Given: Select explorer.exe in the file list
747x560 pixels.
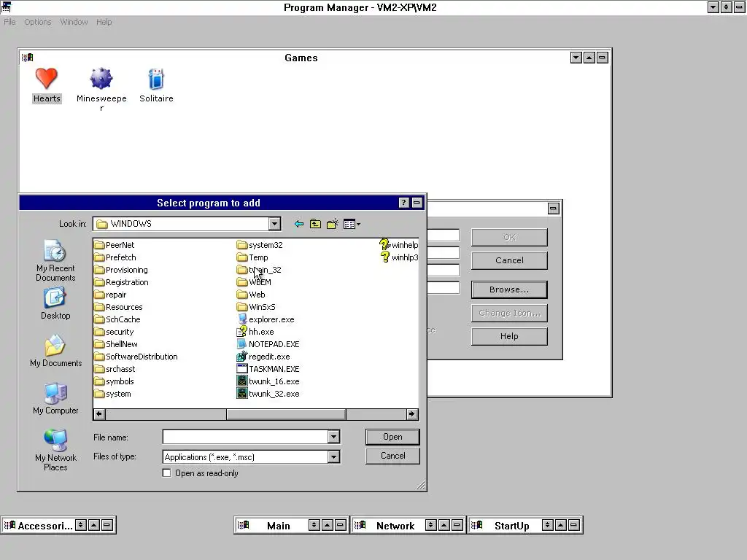Looking at the screenshot, I should 266,319.
